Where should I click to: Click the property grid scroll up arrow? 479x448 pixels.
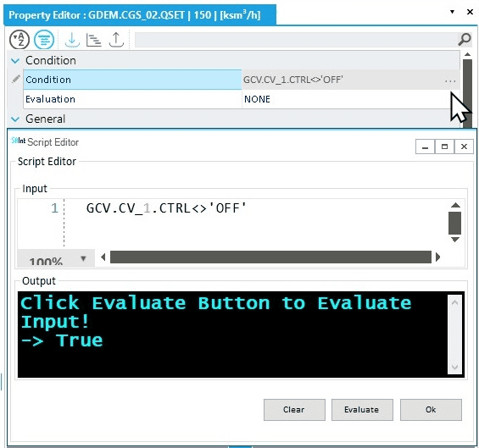[x=467, y=55]
